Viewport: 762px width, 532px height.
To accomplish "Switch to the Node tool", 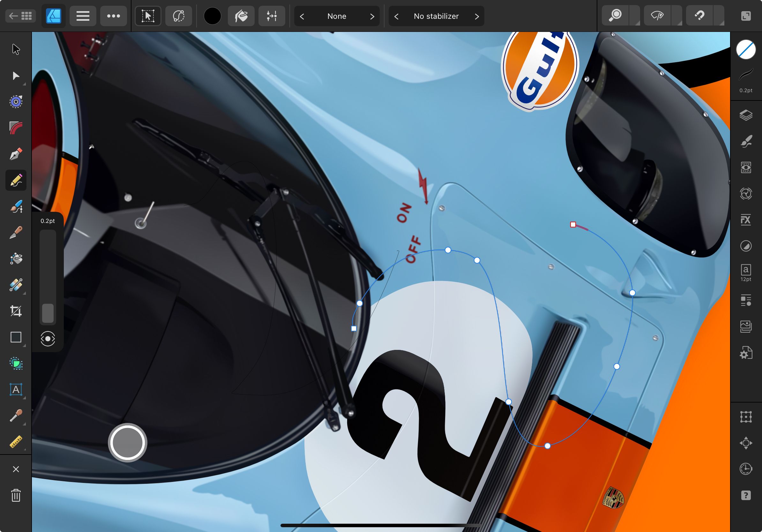I will click(16, 76).
